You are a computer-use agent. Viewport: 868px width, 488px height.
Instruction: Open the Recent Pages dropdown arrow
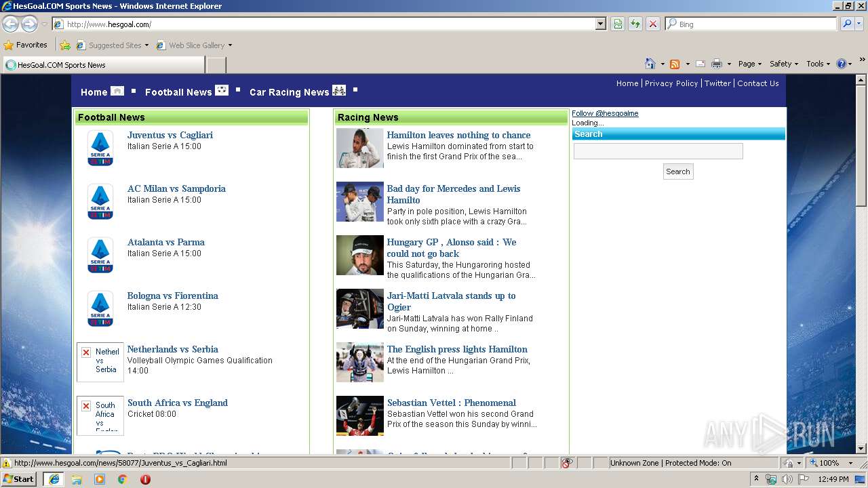coord(44,24)
